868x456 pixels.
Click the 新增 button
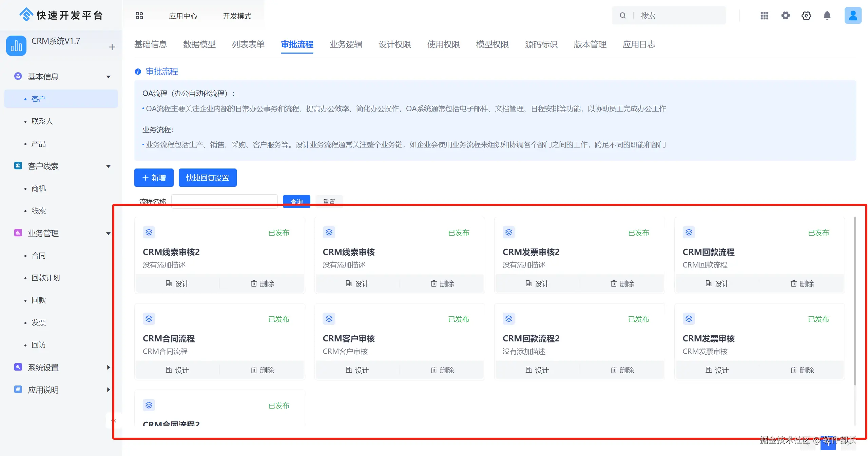coord(154,178)
